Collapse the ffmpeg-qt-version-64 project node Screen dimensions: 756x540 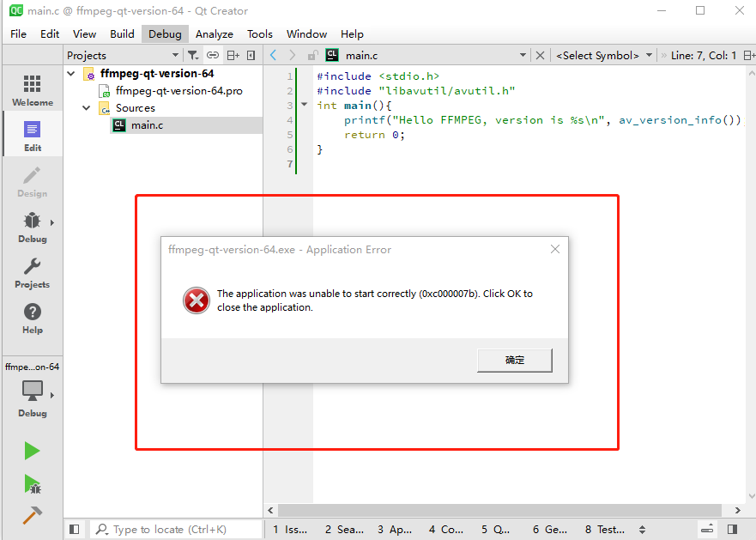tap(71, 74)
